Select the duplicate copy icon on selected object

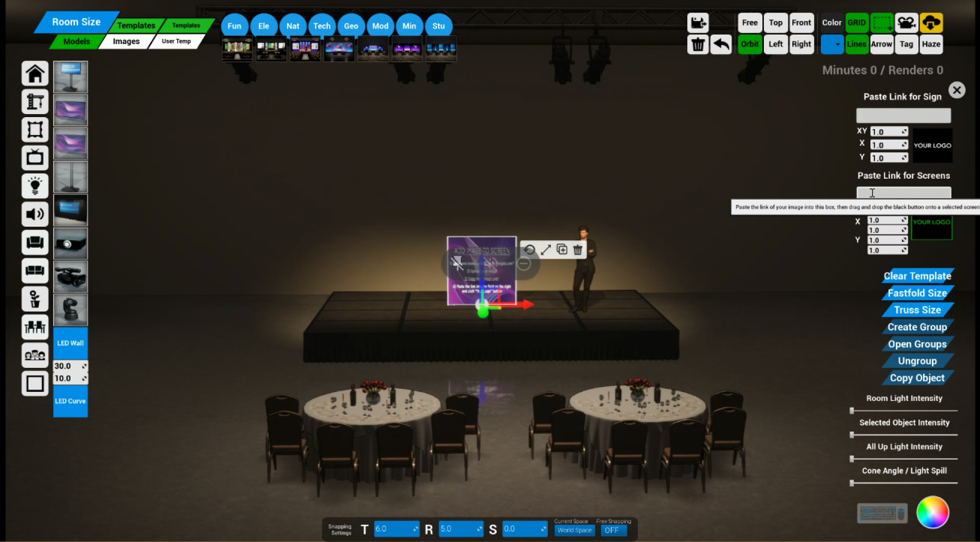coord(562,248)
